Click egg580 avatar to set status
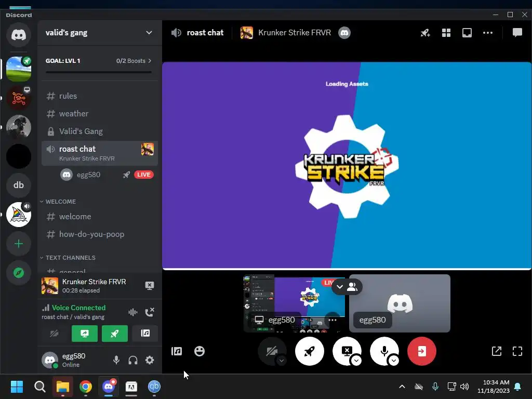The image size is (532, 399). coord(50,360)
